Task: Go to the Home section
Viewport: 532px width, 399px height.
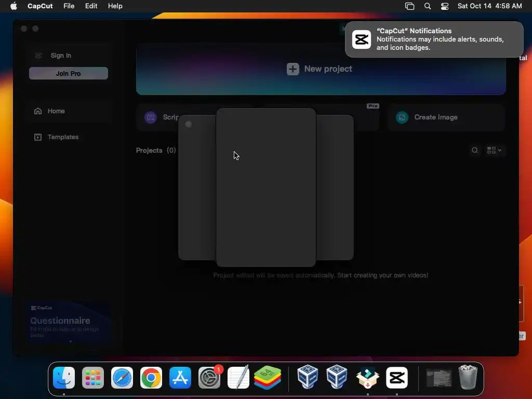Action: (69, 111)
